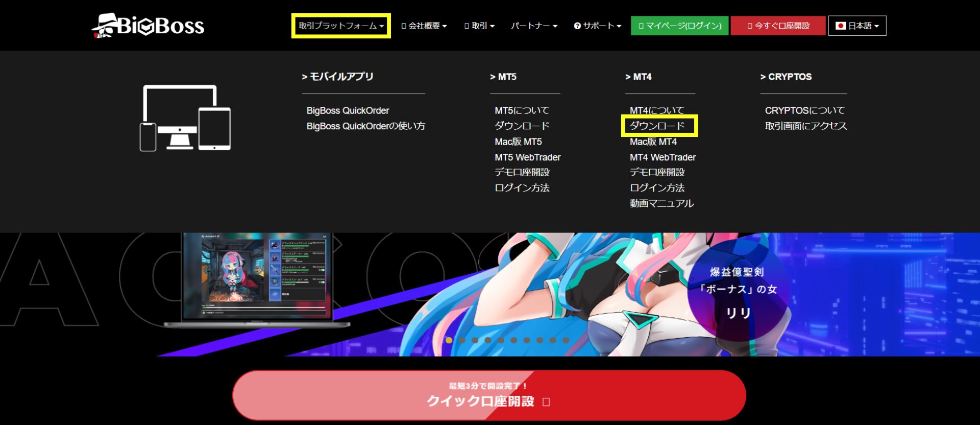Click the multi-device illustration icon
The width and height of the screenshot is (980, 425).
185,118
